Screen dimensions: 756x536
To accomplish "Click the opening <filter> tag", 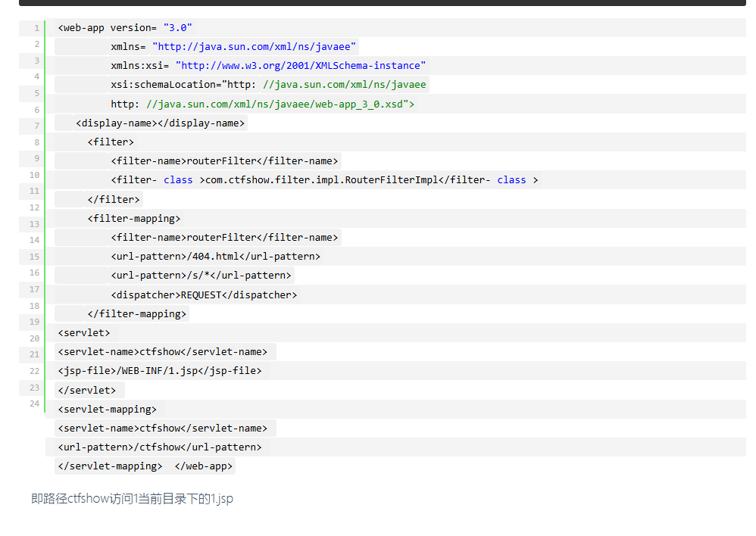I will coord(111,142).
